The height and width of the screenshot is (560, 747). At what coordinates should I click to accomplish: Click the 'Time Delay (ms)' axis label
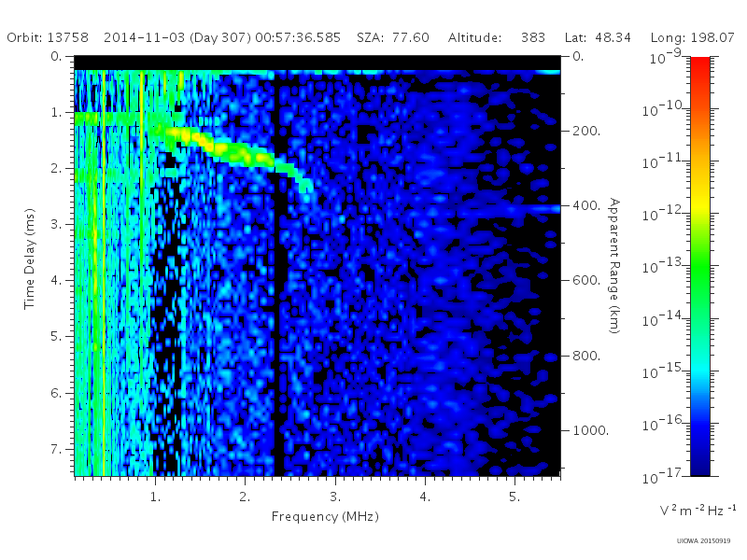point(30,259)
